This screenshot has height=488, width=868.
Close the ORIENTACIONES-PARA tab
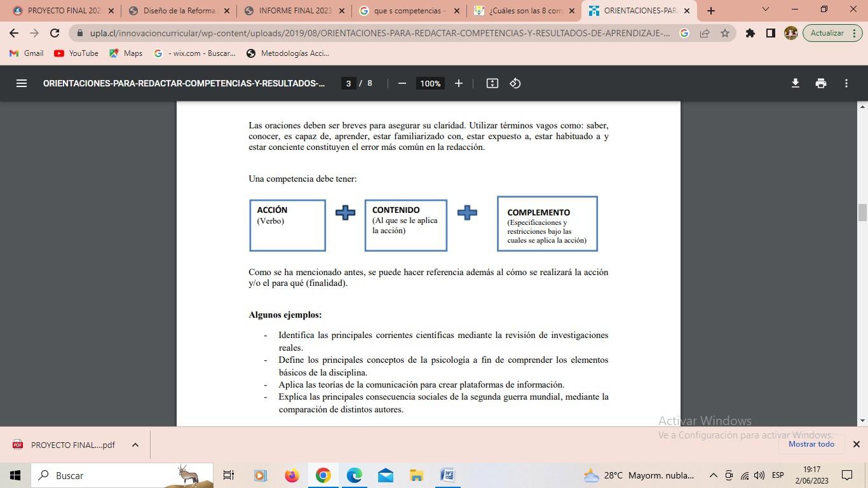point(686,11)
